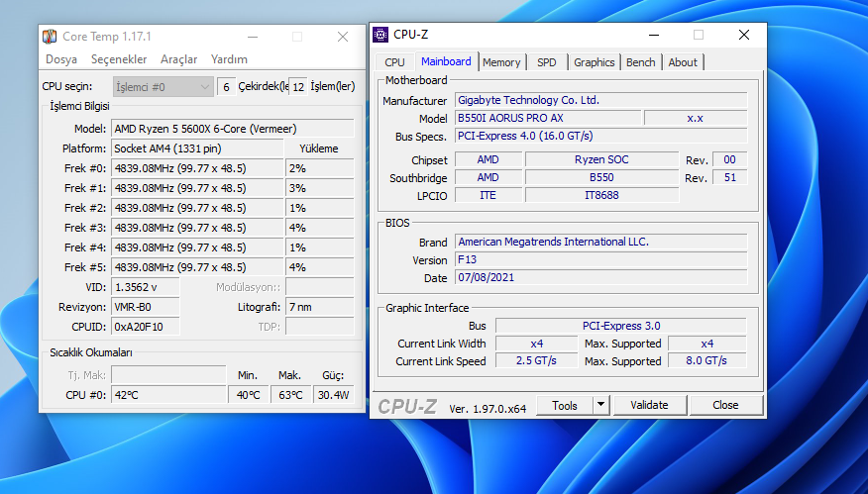Click the BIOS brand American Megatrends International LLC.
The image size is (868, 494).
pos(601,242)
